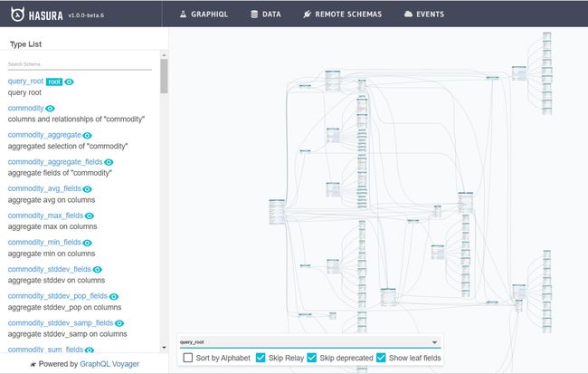This screenshot has height=374, width=588.
Task: Toggle Skip deprecated checkbox
Action: (x=313, y=358)
